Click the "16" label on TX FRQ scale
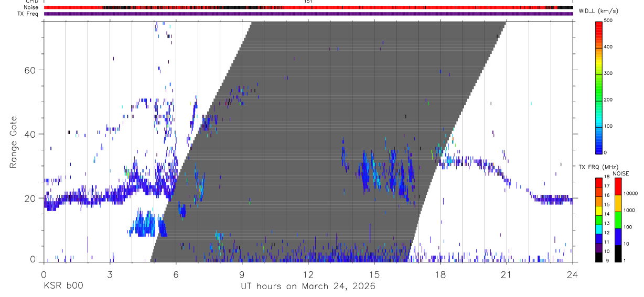Viewport: 644px width, 297px height. pos(607,195)
